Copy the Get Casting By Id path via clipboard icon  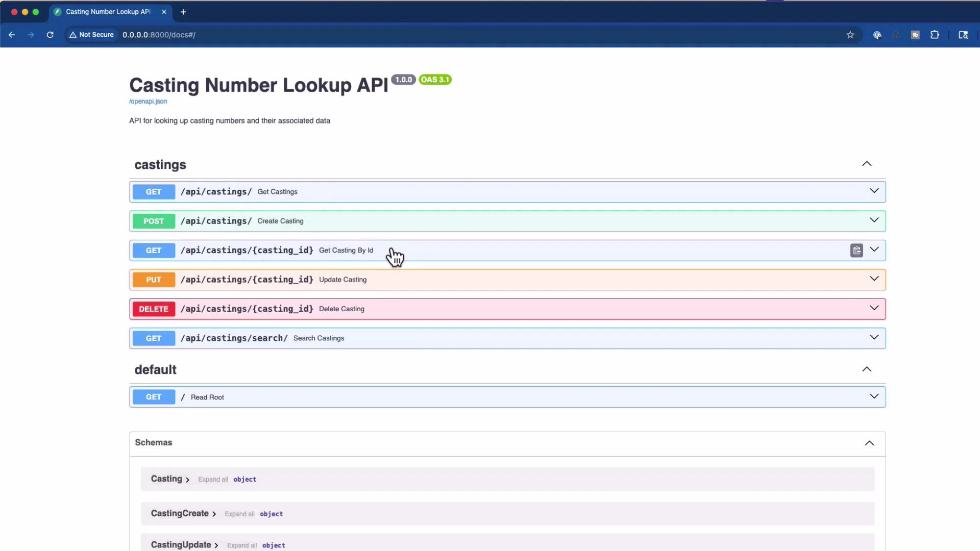pos(856,251)
